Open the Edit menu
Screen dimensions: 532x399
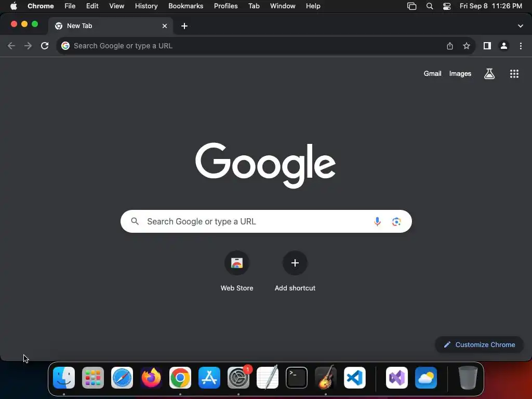tap(92, 6)
